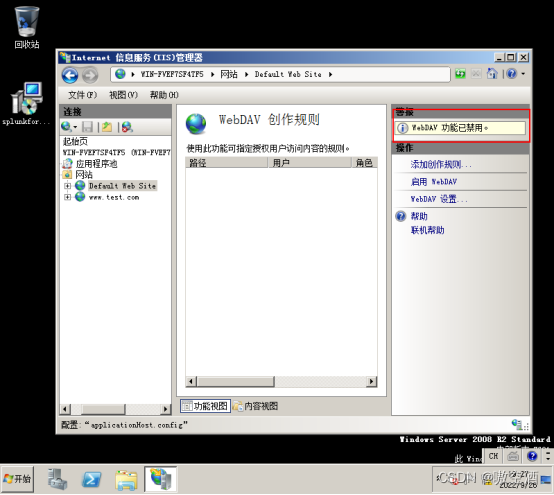554x495 pixels.
Task: Select Default Web Site in the tree
Action: 122,186
